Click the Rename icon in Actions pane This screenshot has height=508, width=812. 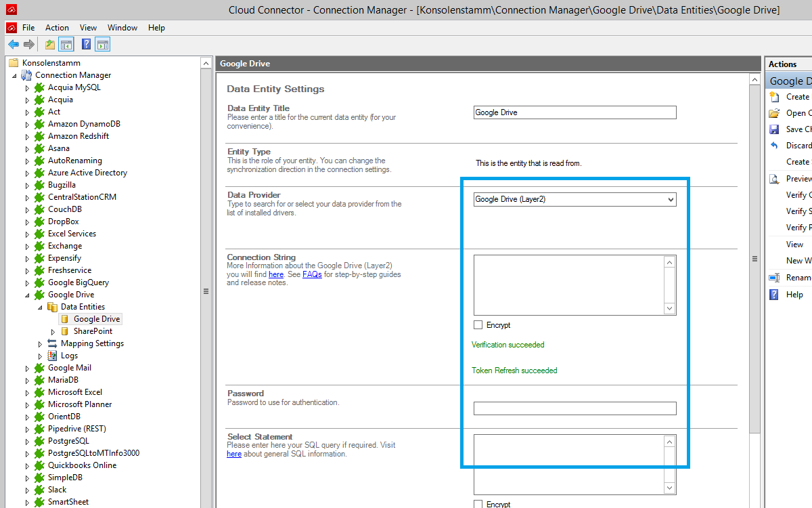(x=774, y=278)
